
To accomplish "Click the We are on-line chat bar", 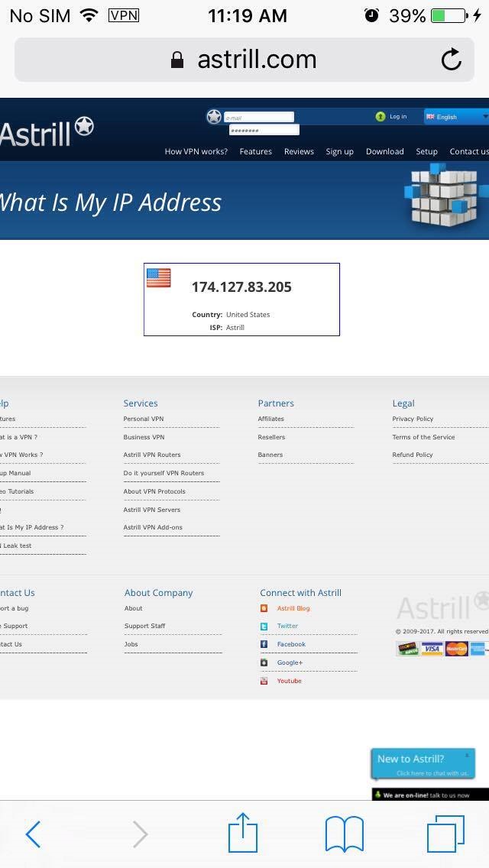I will (x=430, y=795).
